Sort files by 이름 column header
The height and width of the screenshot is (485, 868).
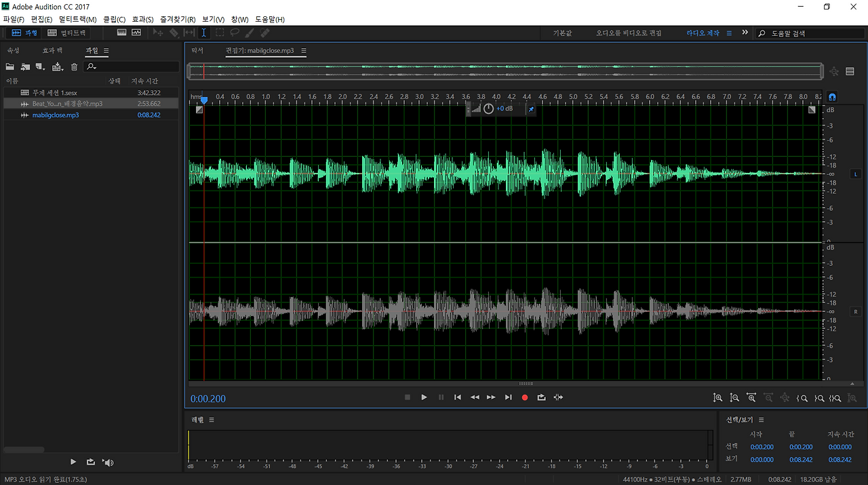pyautogui.click(x=12, y=81)
